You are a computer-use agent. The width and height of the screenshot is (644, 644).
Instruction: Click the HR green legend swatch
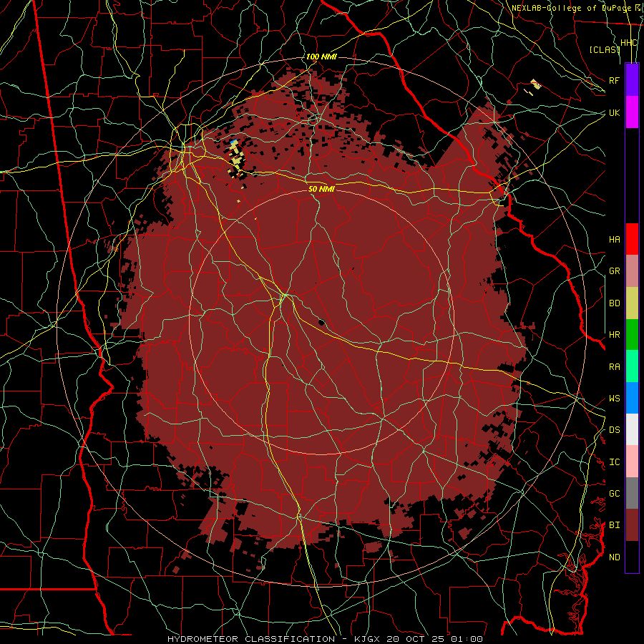click(x=632, y=335)
